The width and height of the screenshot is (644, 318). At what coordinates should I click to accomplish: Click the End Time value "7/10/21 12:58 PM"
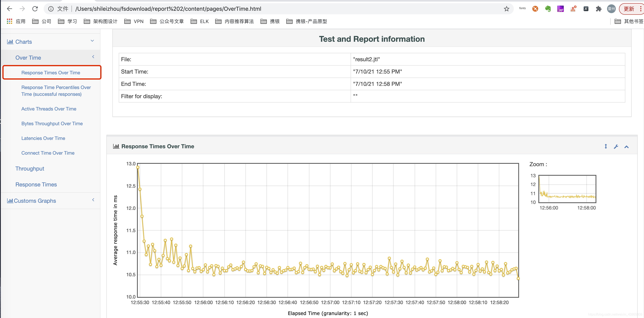coord(377,84)
